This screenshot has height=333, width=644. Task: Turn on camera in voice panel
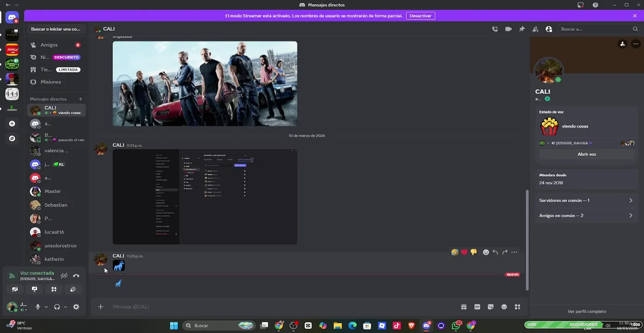point(15,289)
